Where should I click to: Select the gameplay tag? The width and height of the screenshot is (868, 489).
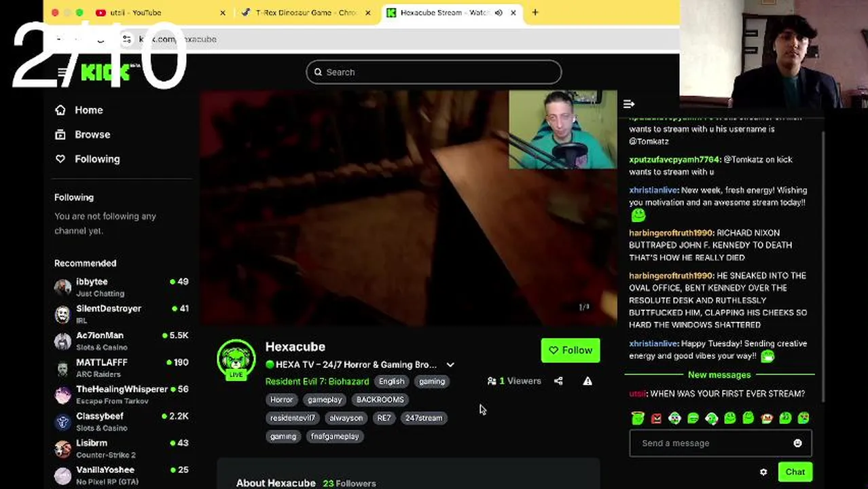325,400
